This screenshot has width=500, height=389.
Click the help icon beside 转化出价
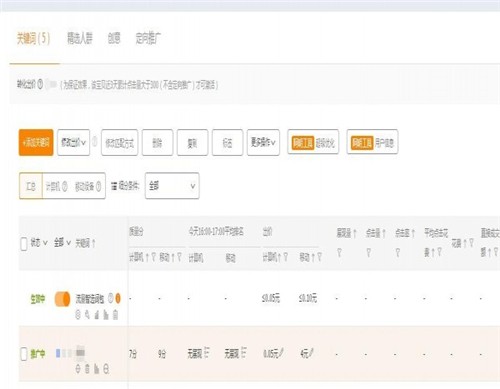40,85
